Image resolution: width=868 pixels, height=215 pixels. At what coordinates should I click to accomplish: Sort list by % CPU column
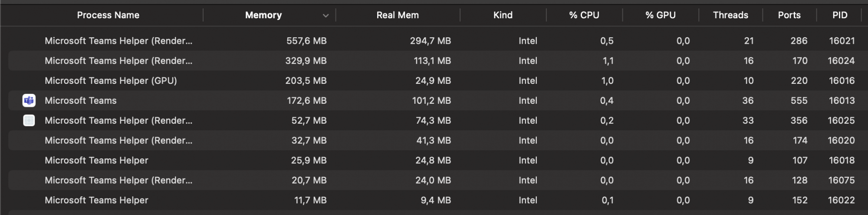584,15
